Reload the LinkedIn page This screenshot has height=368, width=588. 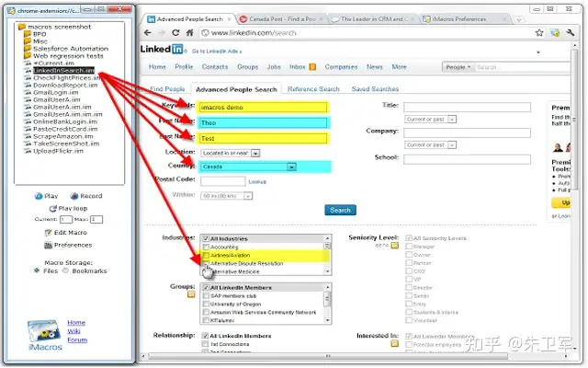[175, 33]
